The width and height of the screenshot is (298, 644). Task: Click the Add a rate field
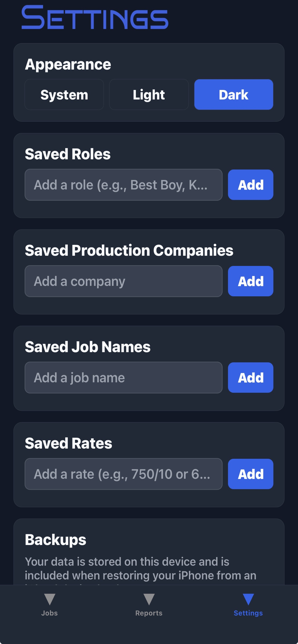click(123, 474)
